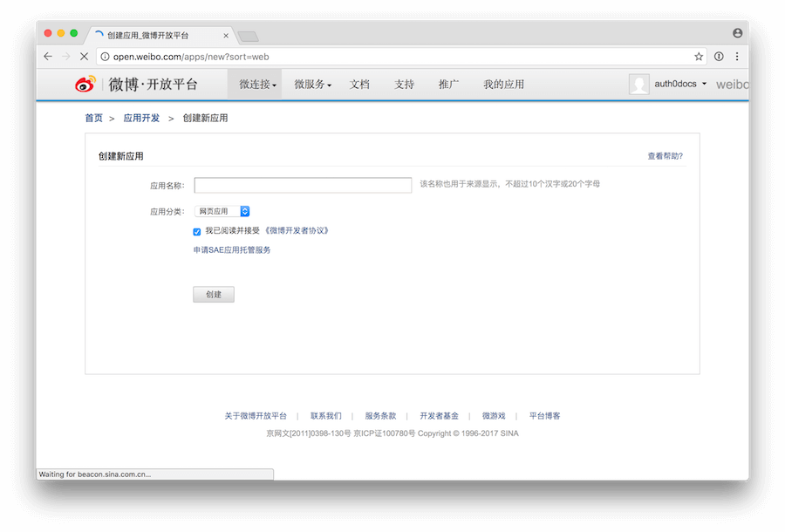Click the address bar URL
785x532 pixels.
point(191,57)
